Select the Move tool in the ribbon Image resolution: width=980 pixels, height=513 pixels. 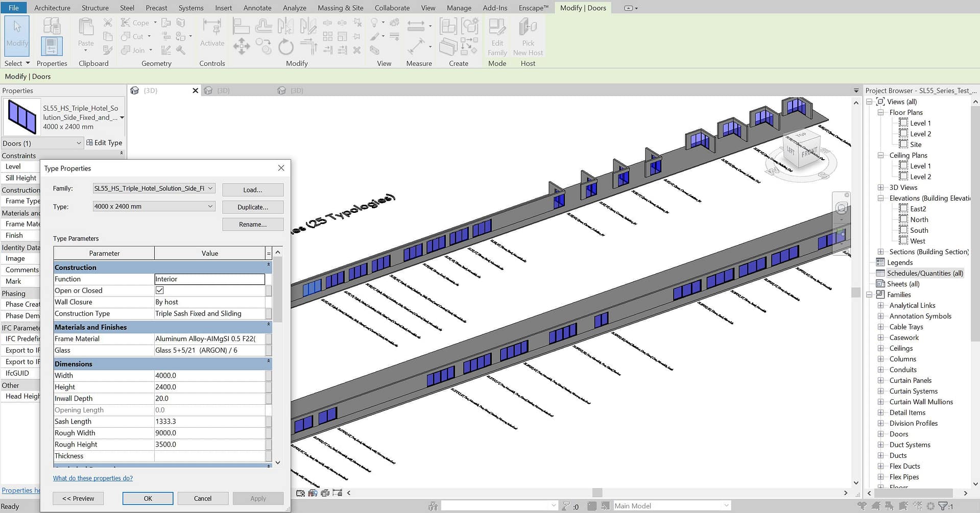[x=241, y=47]
